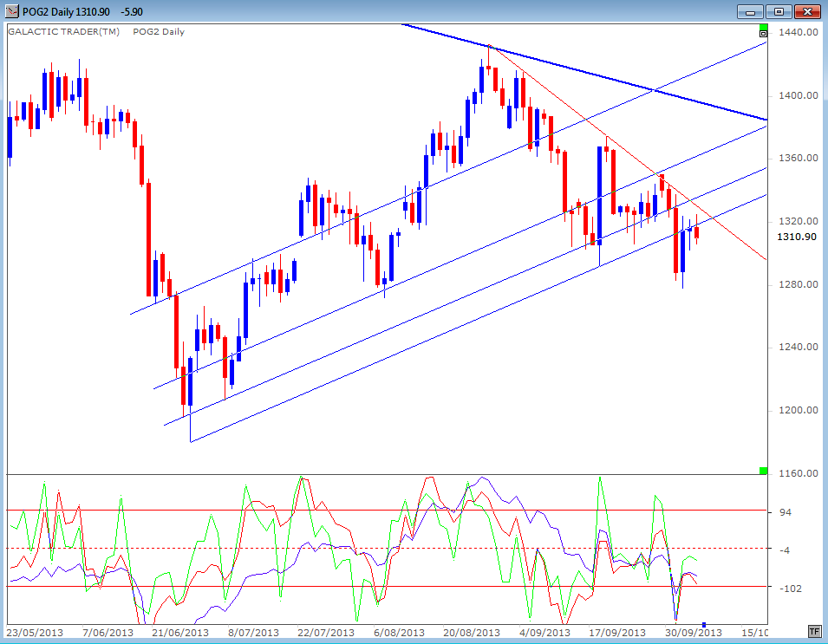The image size is (828, 644).
Task: Click the 30/09/2013 date label
Action: click(694, 633)
